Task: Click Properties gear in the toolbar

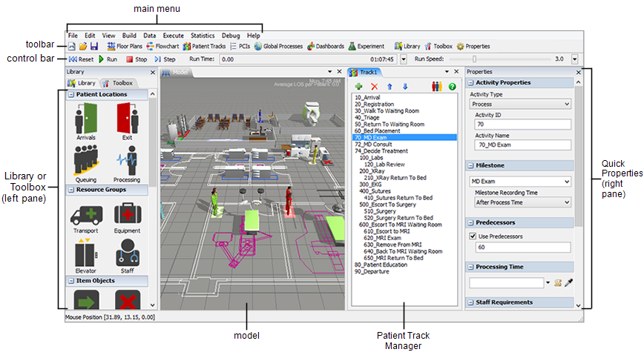Action: coord(473,47)
